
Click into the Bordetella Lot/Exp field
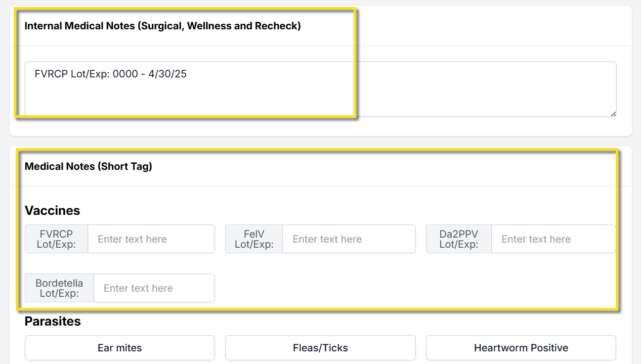[x=154, y=288]
